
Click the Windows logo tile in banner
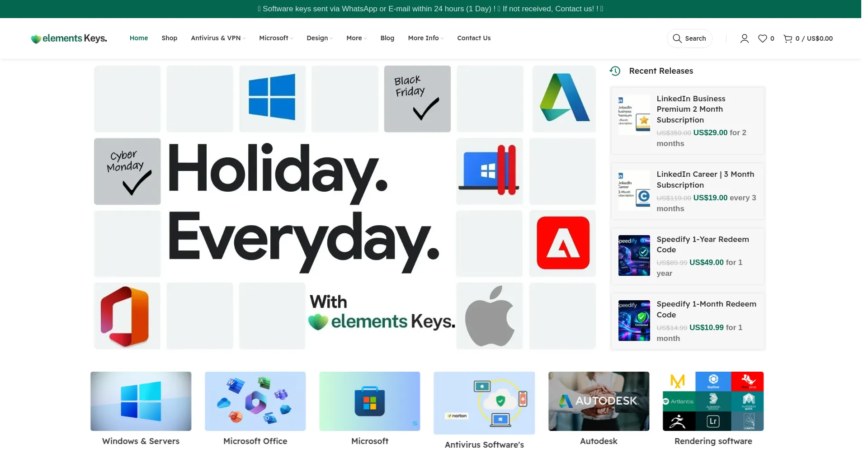point(272,99)
